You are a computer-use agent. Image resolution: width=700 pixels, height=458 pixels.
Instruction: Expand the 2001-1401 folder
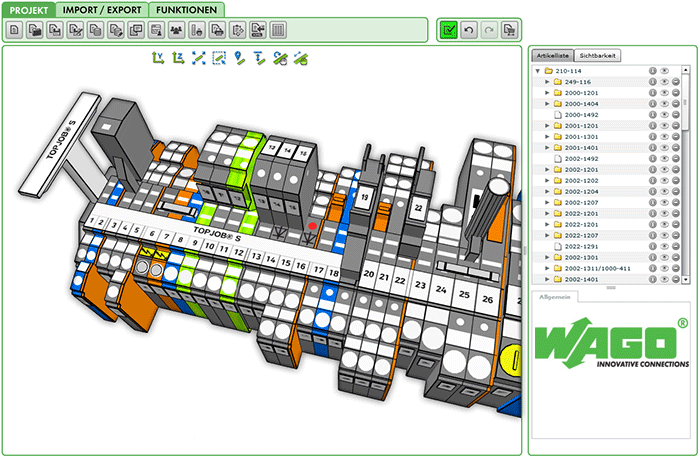547,148
